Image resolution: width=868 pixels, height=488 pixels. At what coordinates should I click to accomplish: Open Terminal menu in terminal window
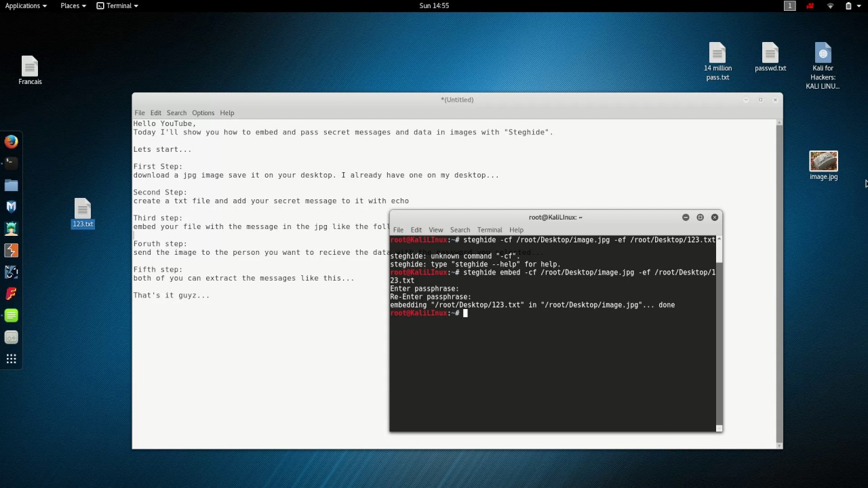pos(490,230)
